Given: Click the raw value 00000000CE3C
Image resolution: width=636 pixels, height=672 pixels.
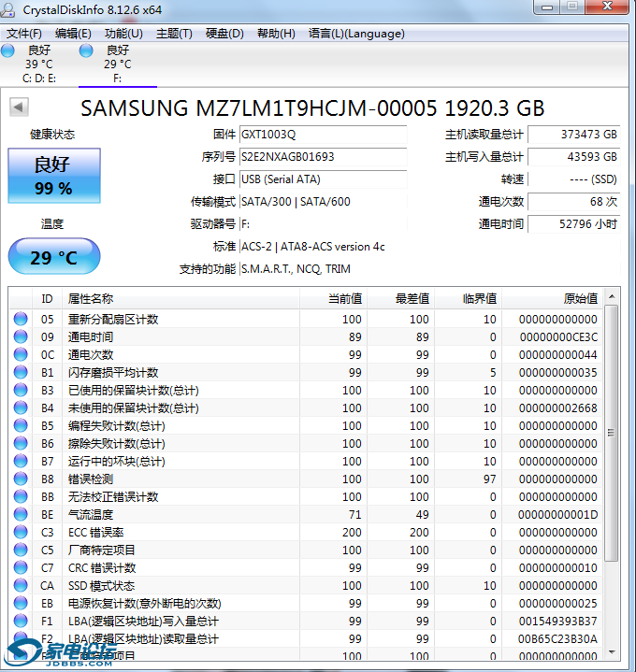Looking at the screenshot, I should tap(558, 337).
